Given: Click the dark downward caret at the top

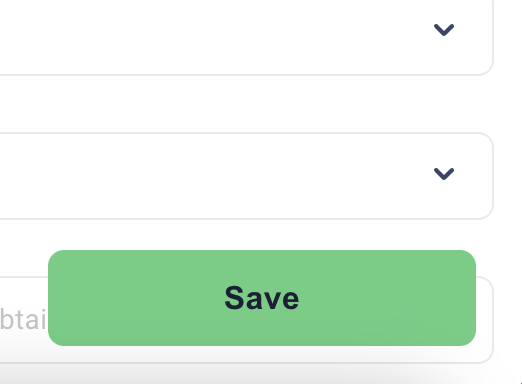Looking at the screenshot, I should (444, 30).
